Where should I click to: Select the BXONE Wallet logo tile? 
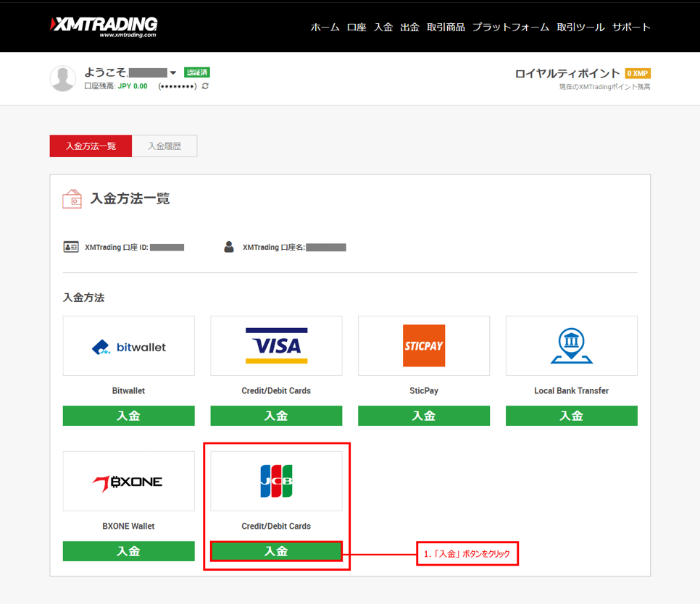[x=129, y=482]
